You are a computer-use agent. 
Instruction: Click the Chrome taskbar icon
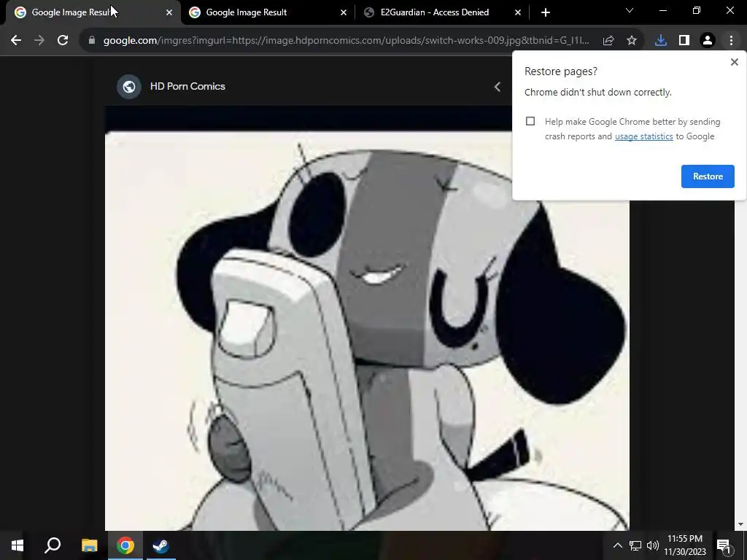125,545
